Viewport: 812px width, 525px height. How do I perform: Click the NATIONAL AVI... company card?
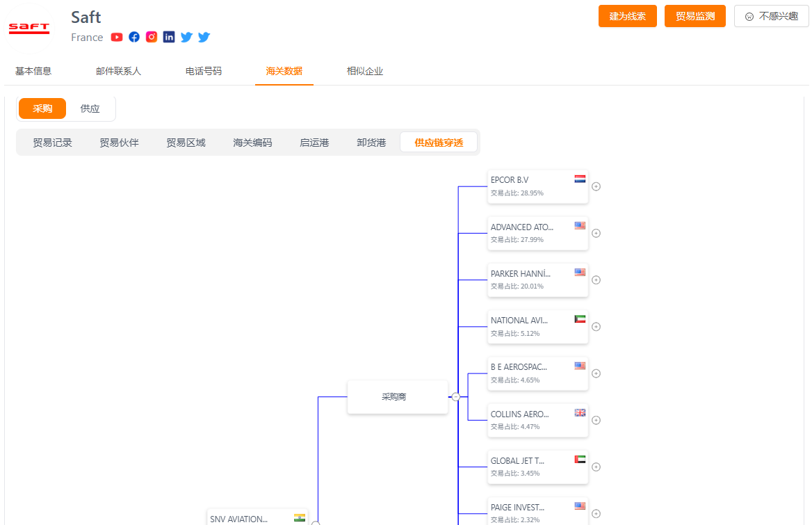(x=537, y=327)
